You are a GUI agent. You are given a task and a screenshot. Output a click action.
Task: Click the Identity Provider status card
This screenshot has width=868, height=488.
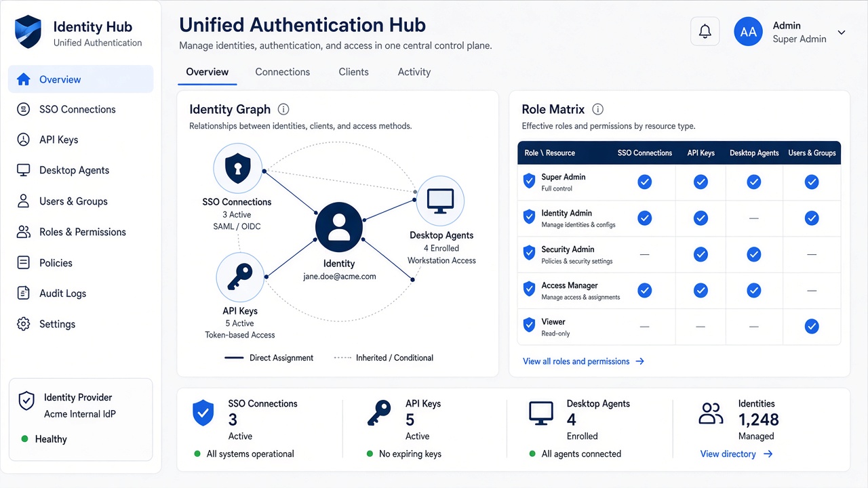(81, 420)
